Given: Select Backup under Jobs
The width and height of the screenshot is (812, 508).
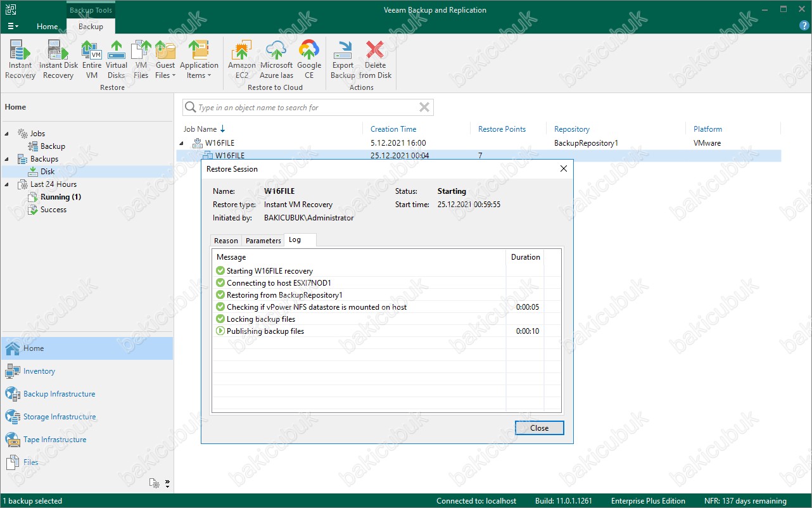Looking at the screenshot, I should 53,146.
